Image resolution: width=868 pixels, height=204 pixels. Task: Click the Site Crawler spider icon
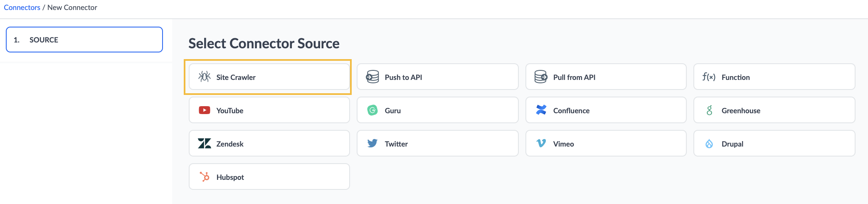pos(204,77)
